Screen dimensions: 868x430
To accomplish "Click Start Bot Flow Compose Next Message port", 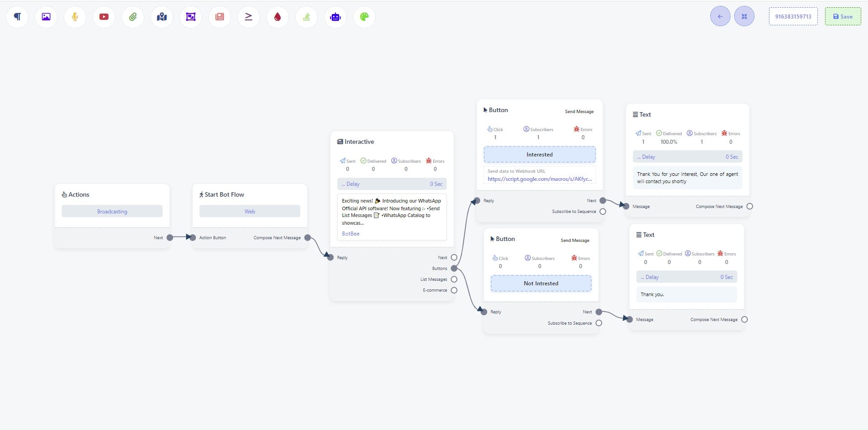I will click(x=307, y=237).
